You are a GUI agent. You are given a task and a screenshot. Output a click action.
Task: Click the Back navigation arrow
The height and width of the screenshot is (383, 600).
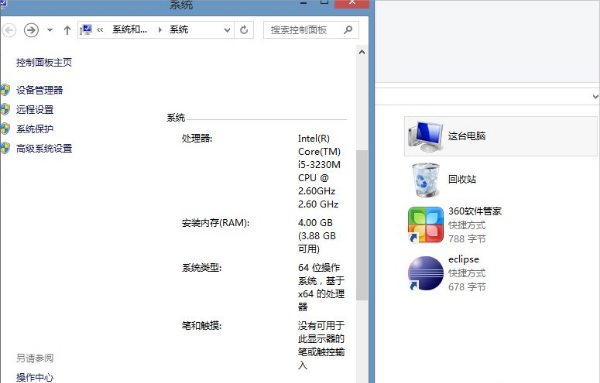pyautogui.click(x=9, y=30)
